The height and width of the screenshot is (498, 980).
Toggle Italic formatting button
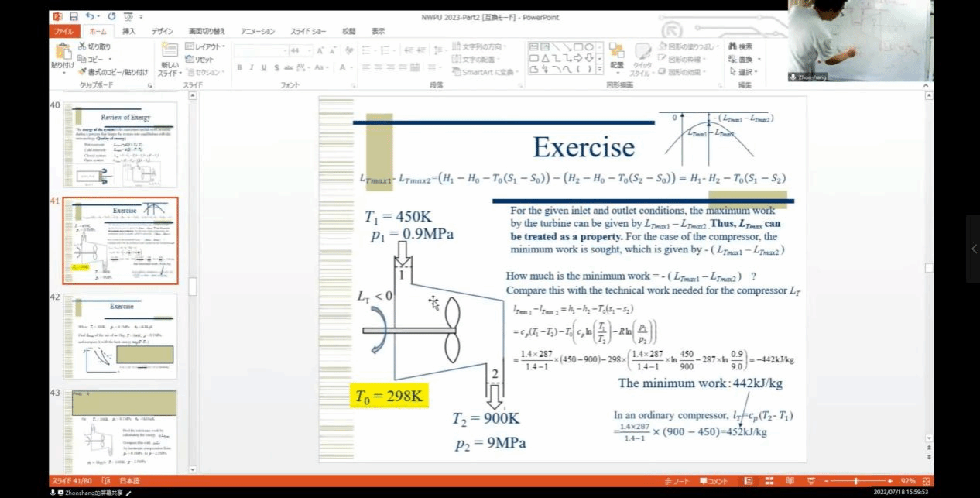(x=252, y=68)
